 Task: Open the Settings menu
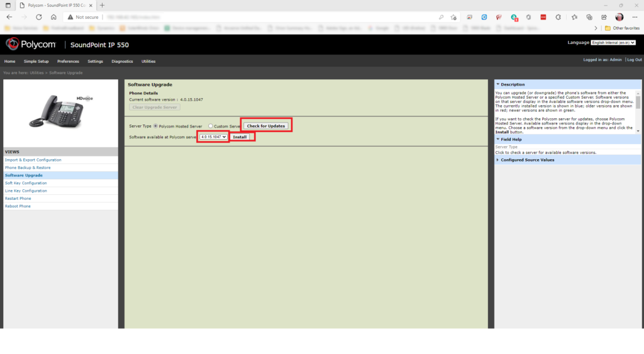(x=96, y=61)
